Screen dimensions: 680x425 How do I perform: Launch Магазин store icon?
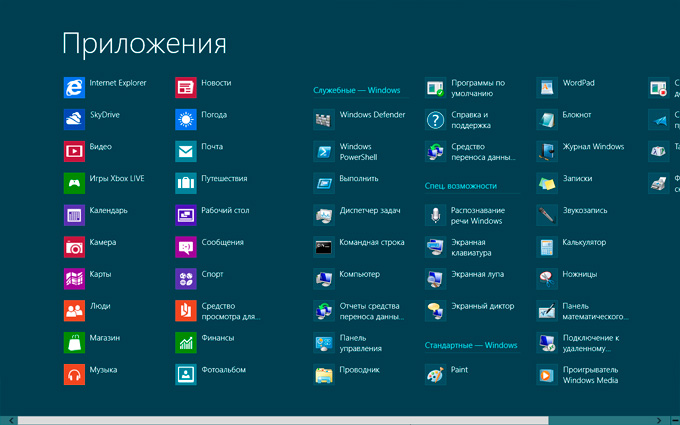pos(74,342)
